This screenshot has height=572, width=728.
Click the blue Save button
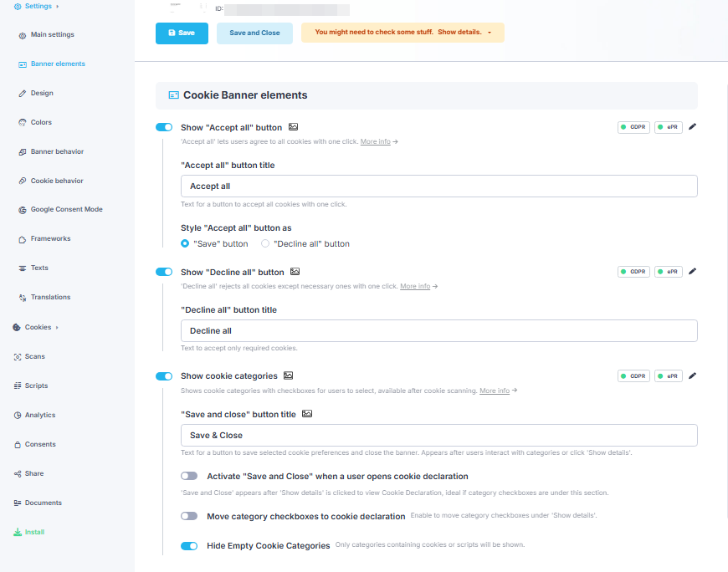[x=182, y=33]
